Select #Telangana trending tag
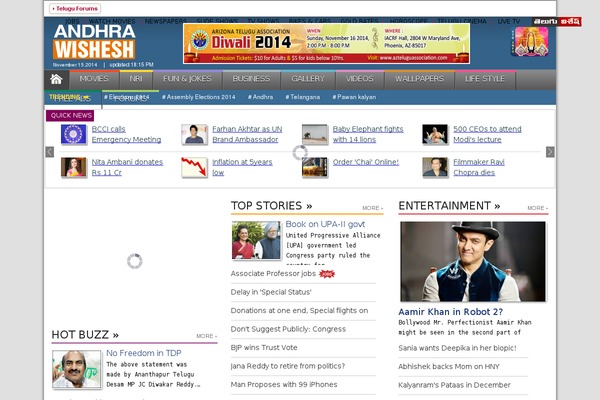The image size is (600, 400). [x=303, y=97]
